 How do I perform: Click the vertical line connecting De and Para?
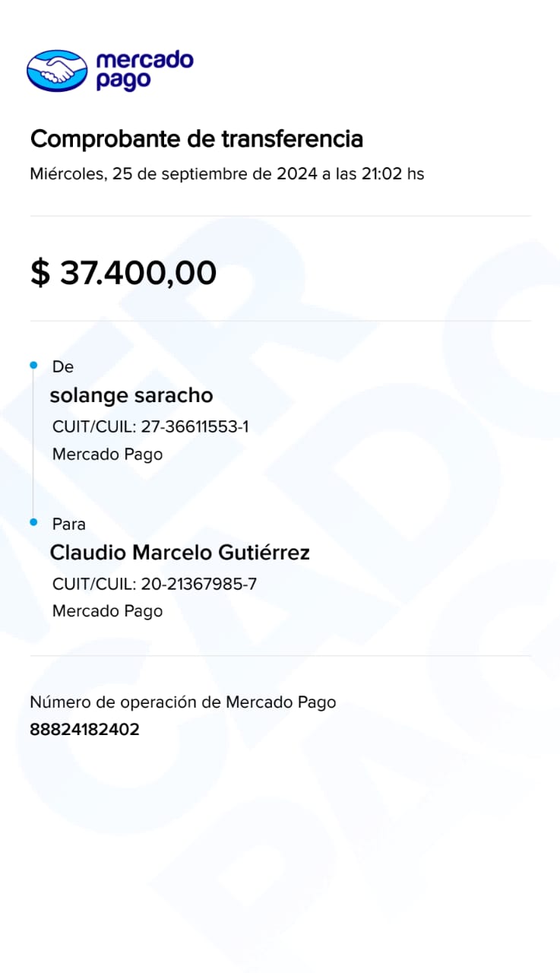33,445
